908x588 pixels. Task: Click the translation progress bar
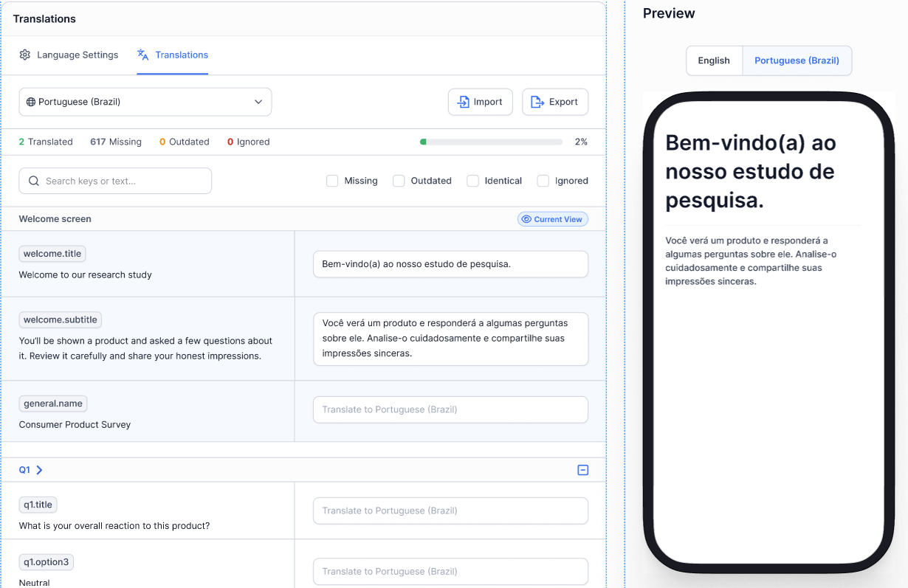[x=491, y=142]
